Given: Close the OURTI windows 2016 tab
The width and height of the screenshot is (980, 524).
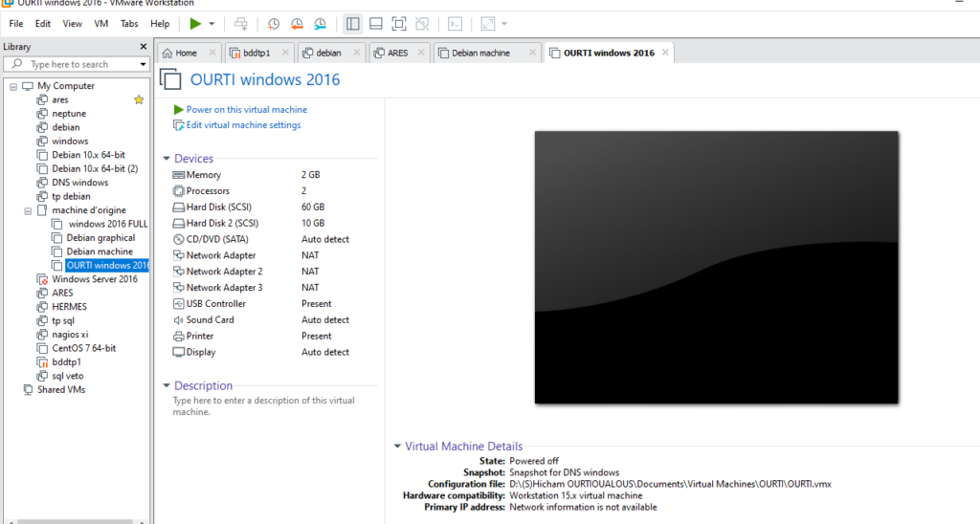Looking at the screenshot, I should [x=665, y=53].
